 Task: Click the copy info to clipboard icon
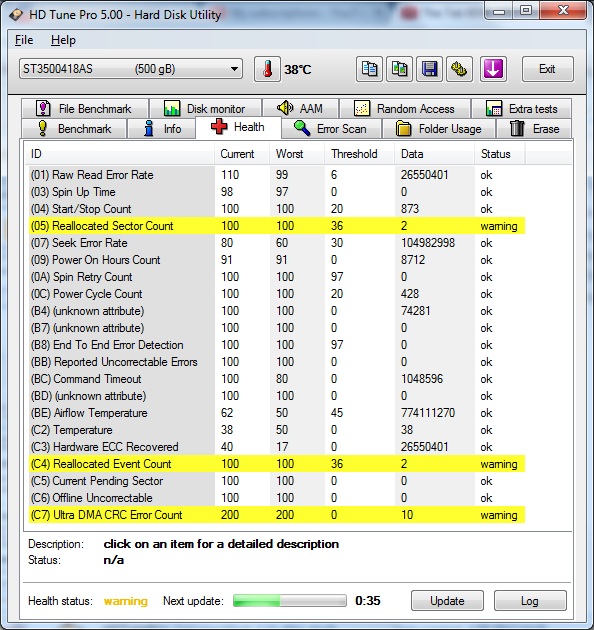click(x=369, y=69)
